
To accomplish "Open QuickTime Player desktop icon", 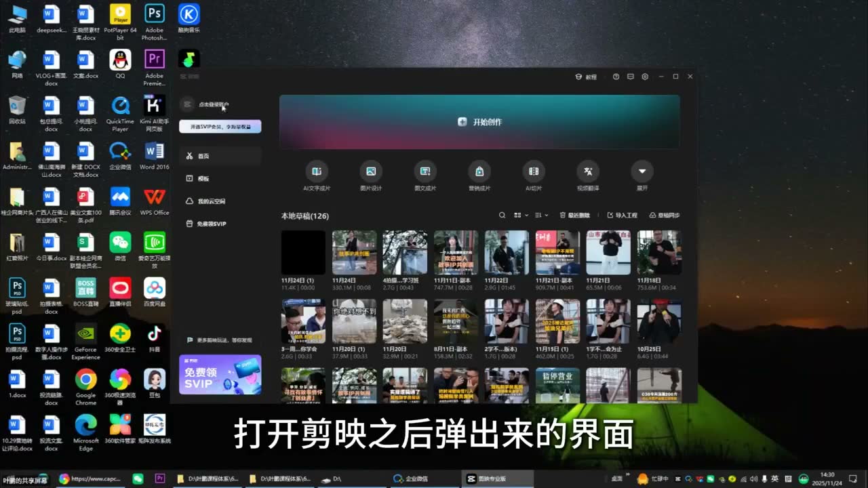I will [x=120, y=113].
